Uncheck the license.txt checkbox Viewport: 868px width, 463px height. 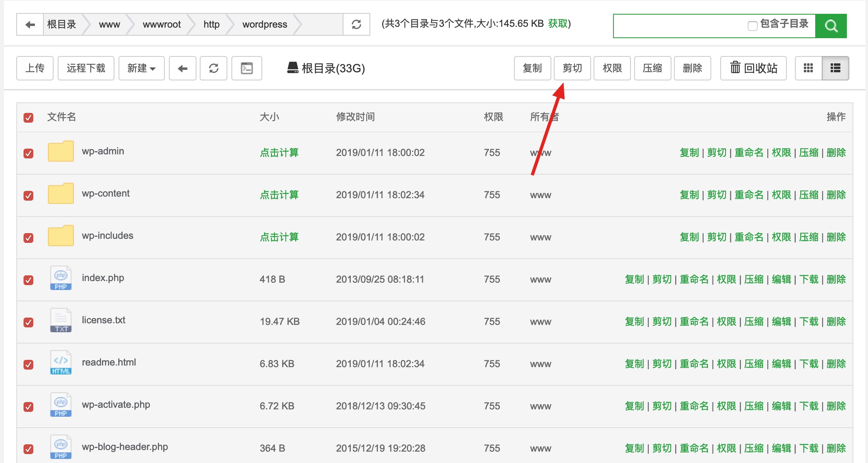click(28, 322)
